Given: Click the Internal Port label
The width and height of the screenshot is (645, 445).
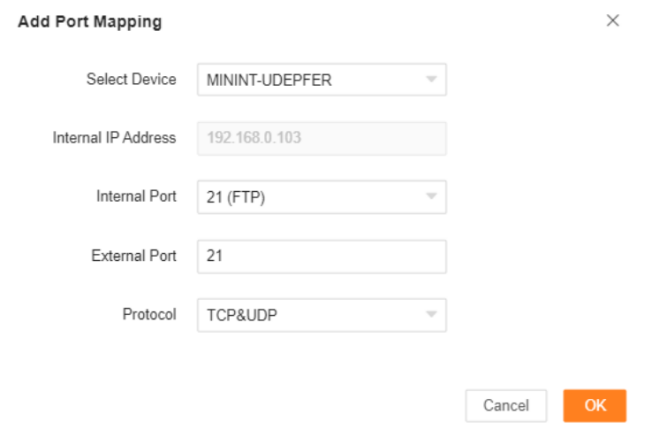Looking at the screenshot, I should click(136, 197).
